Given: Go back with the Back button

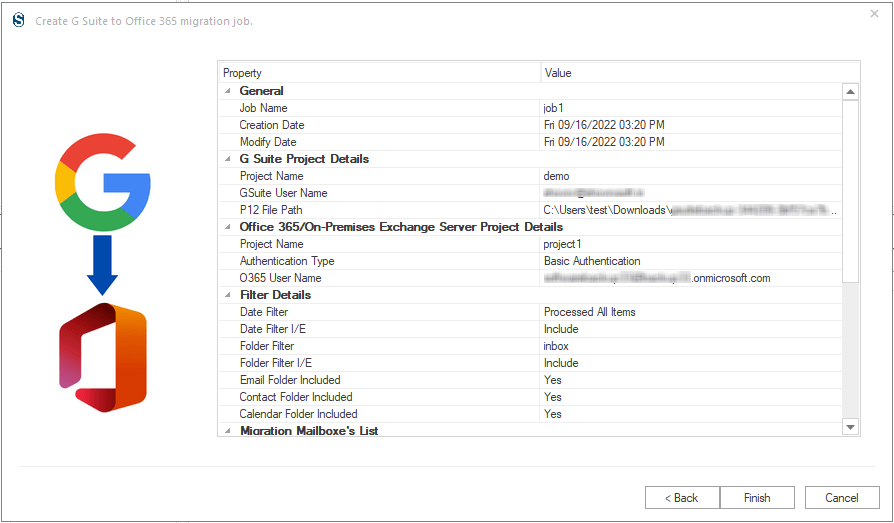Looking at the screenshot, I should [682, 498].
